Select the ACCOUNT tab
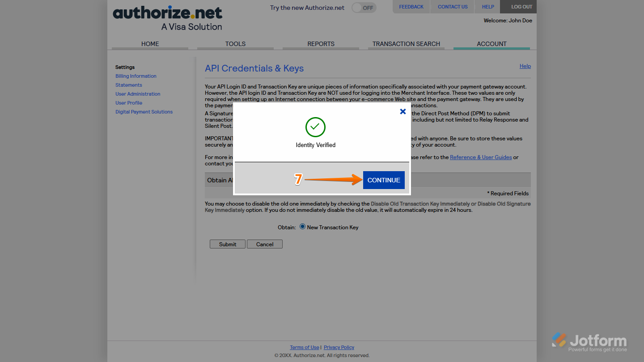 point(491,44)
